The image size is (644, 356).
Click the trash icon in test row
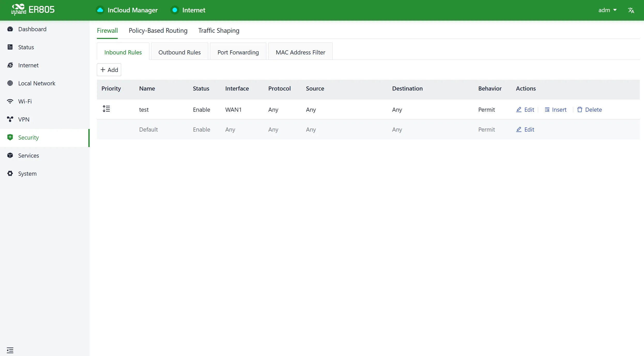coord(580,110)
